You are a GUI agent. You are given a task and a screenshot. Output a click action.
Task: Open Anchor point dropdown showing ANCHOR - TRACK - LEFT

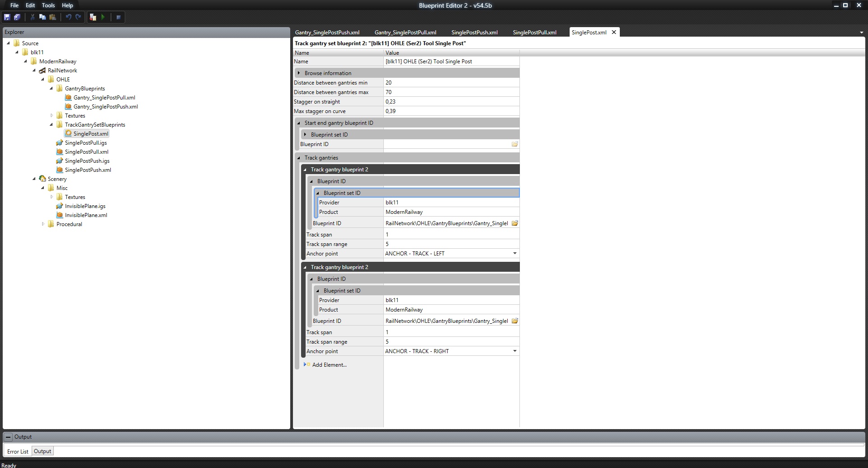(514, 254)
